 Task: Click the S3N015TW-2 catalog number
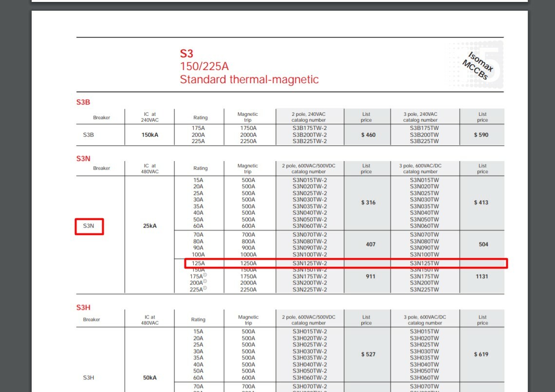pyautogui.click(x=309, y=180)
